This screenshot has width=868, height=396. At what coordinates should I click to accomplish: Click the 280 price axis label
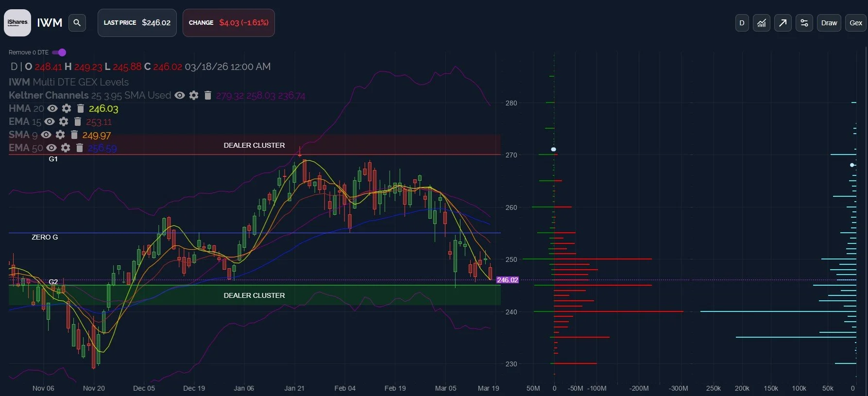pos(511,103)
